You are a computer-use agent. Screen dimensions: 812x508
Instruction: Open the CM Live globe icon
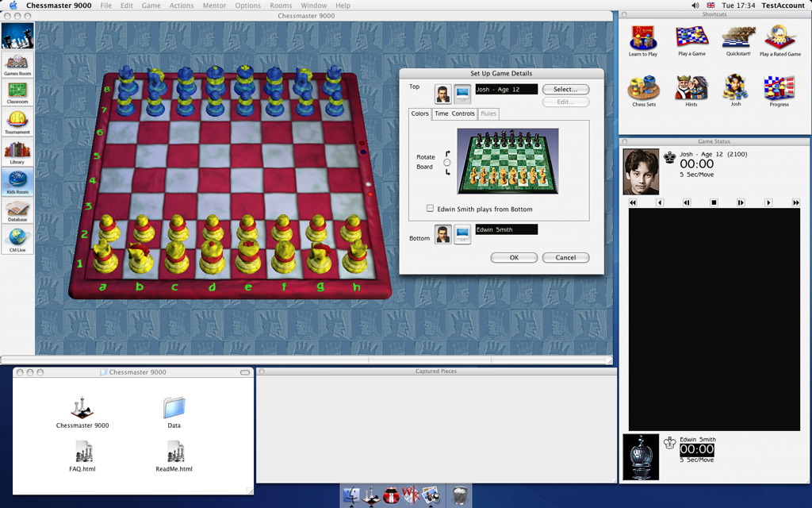click(x=17, y=240)
